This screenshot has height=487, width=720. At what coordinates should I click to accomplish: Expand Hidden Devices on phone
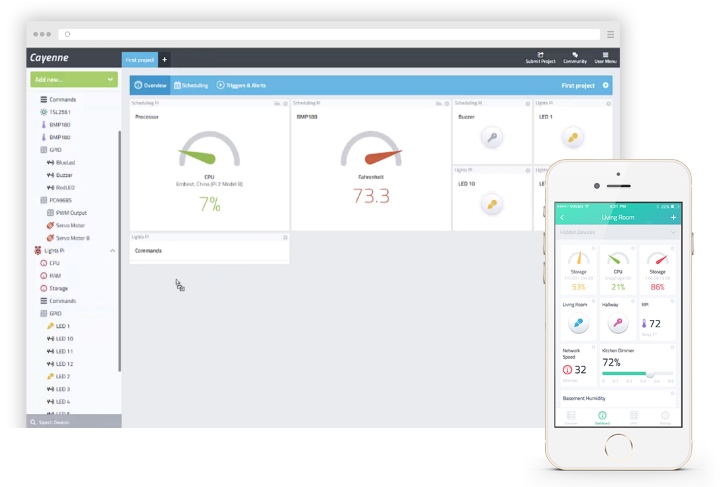(x=618, y=232)
